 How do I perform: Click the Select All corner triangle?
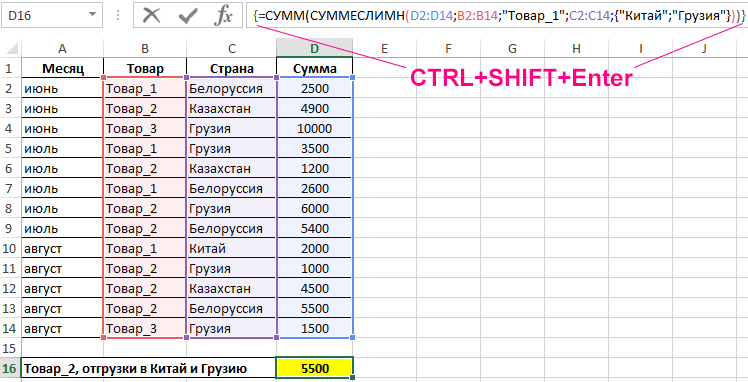[11, 48]
